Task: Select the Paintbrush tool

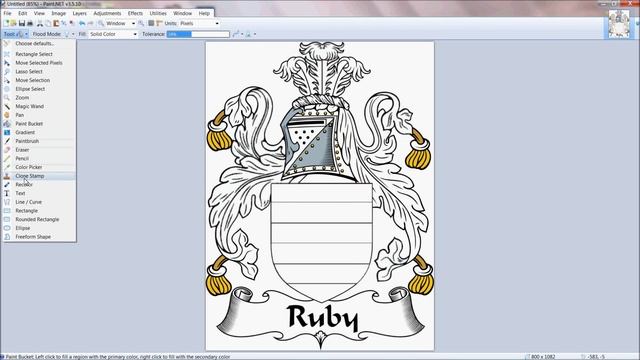Action: (39, 141)
